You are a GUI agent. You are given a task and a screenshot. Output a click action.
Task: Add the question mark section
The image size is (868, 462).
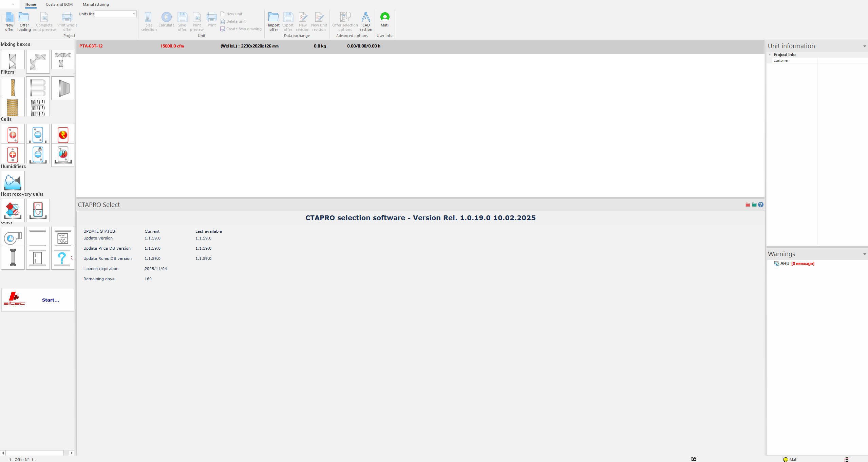(63, 258)
